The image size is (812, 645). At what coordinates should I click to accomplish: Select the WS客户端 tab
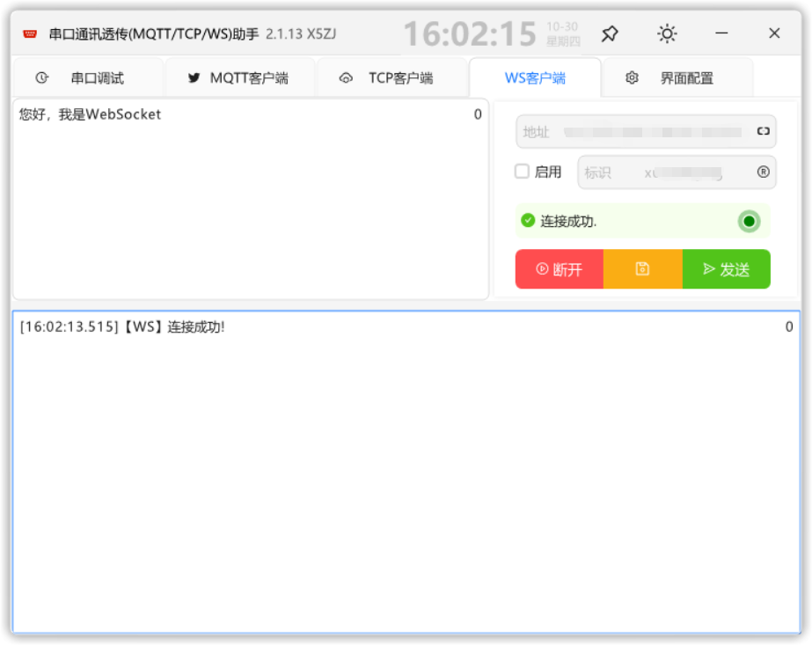[535, 77]
